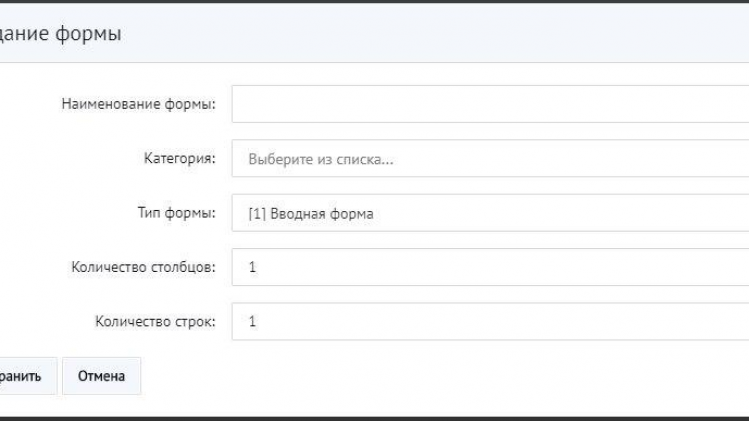Open the Категория dropdown list
Screen dimensions: 749x421
coord(490,158)
